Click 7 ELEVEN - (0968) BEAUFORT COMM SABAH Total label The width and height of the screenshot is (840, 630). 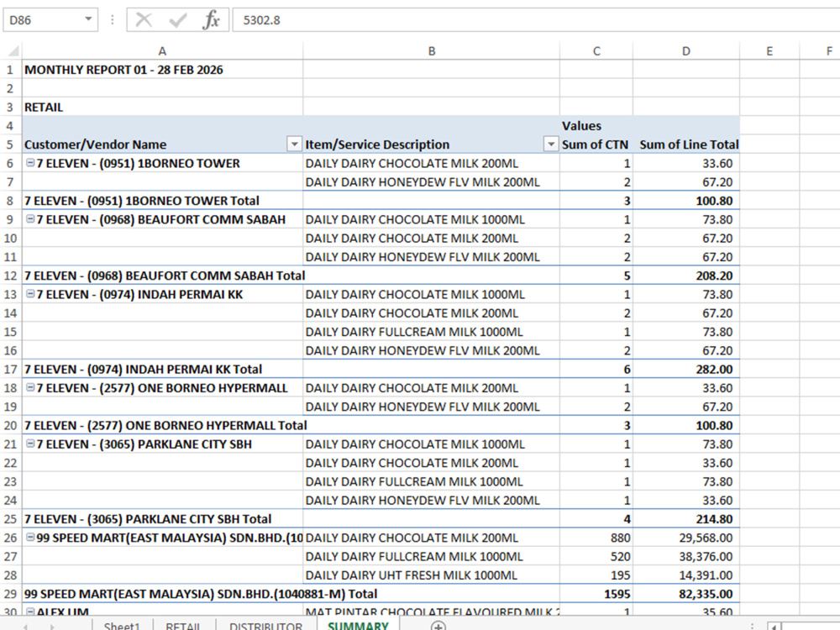click(162, 276)
